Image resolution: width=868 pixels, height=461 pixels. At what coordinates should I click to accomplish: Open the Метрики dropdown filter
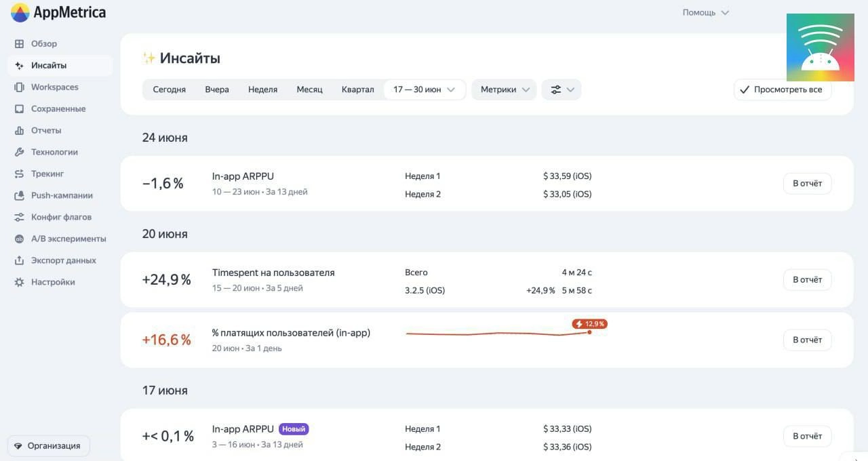[504, 89]
